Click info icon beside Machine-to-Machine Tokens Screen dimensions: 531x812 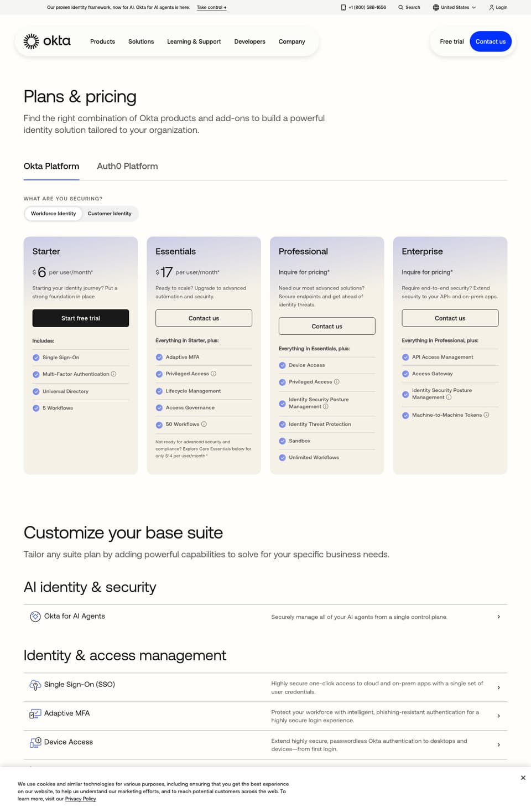486,415
